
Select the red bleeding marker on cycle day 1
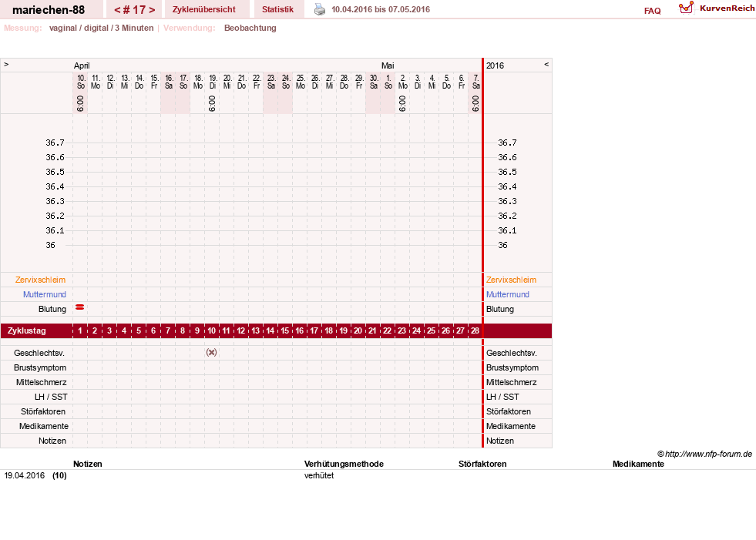pyautogui.click(x=80, y=307)
